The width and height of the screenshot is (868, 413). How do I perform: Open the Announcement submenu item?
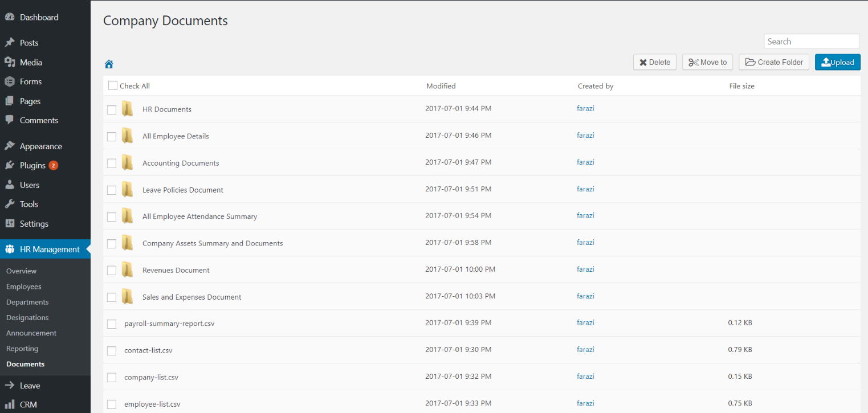tap(31, 333)
